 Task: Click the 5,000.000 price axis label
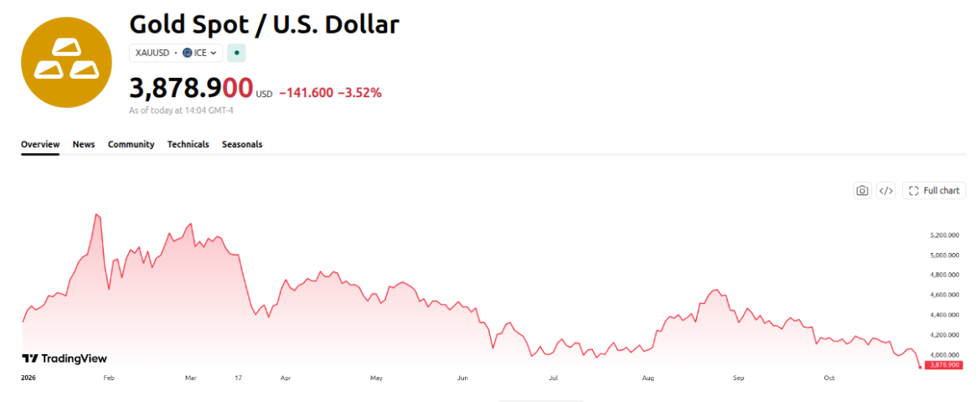click(x=945, y=255)
